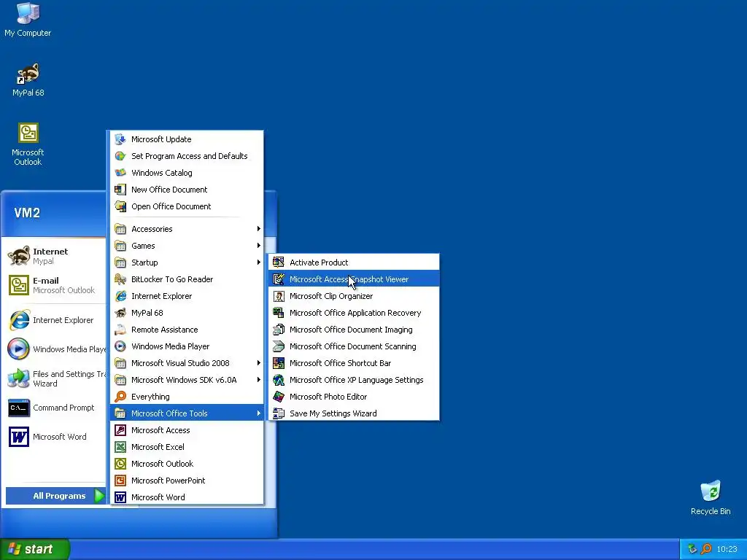Open Microsoft Word in Start menu left pane
Image resolution: width=747 pixels, height=560 pixels.
click(55, 437)
